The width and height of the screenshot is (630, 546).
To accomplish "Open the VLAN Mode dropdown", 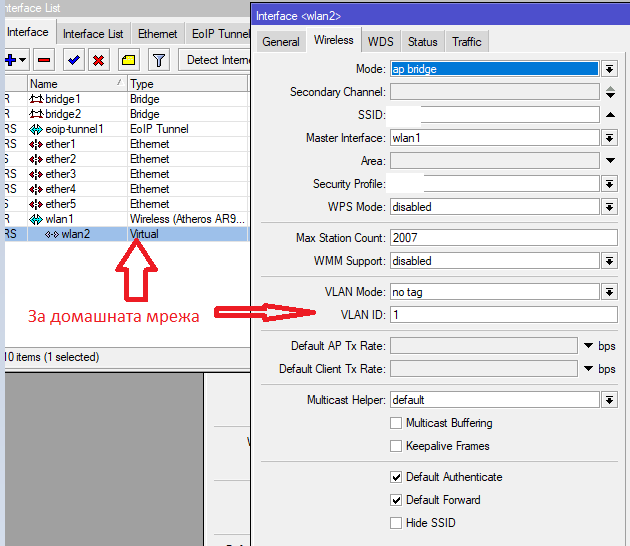I will click(610, 292).
